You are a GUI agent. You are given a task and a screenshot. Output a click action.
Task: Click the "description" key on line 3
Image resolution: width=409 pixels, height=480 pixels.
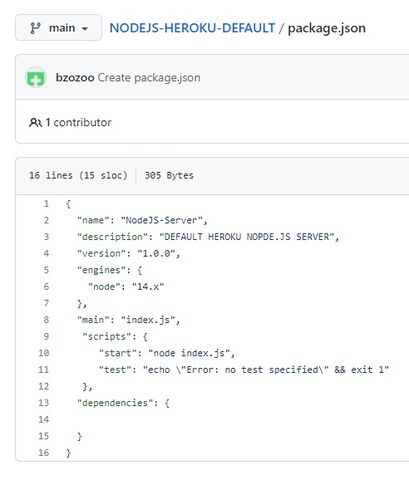(x=112, y=237)
